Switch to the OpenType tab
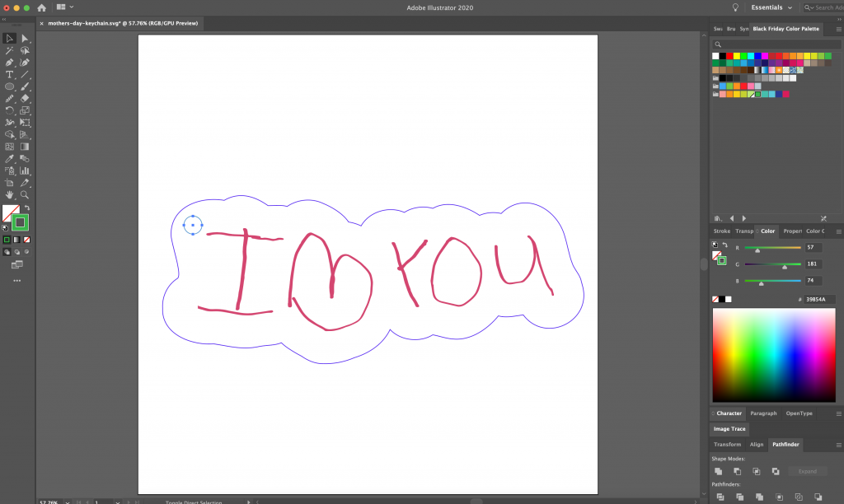The width and height of the screenshot is (844, 504). [x=799, y=413]
